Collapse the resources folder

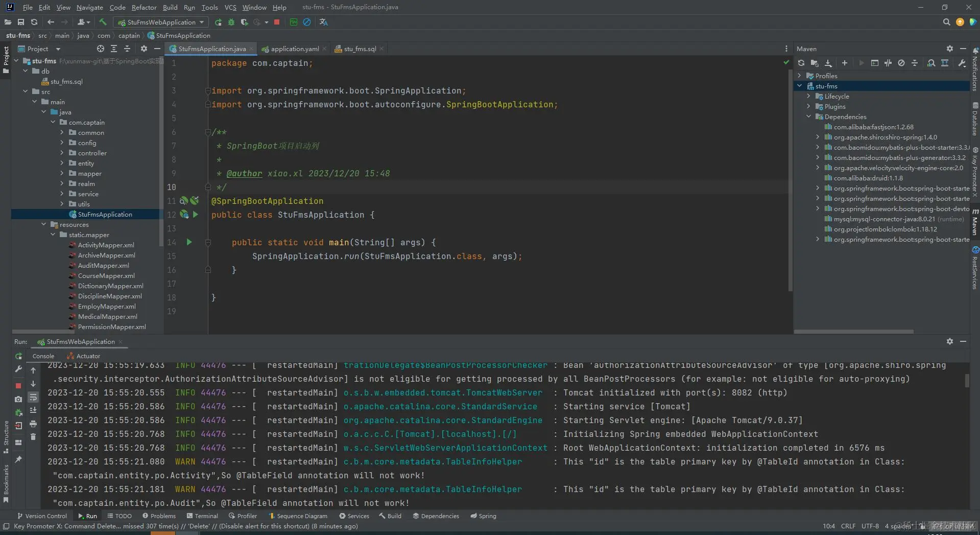tap(43, 224)
